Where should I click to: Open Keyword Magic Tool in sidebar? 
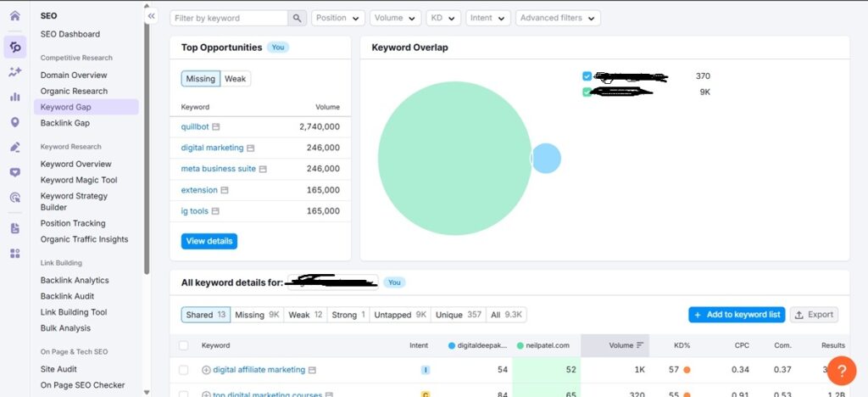[79, 180]
